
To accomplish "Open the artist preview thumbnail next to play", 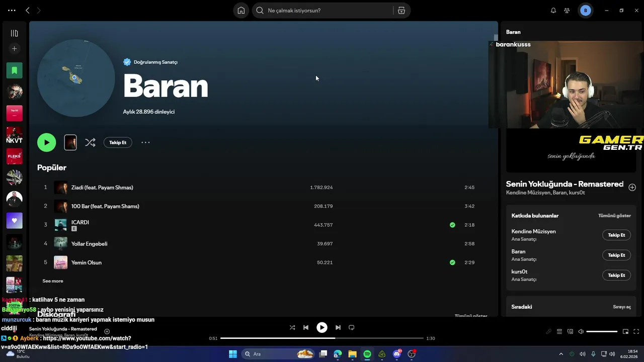I will click(70, 142).
